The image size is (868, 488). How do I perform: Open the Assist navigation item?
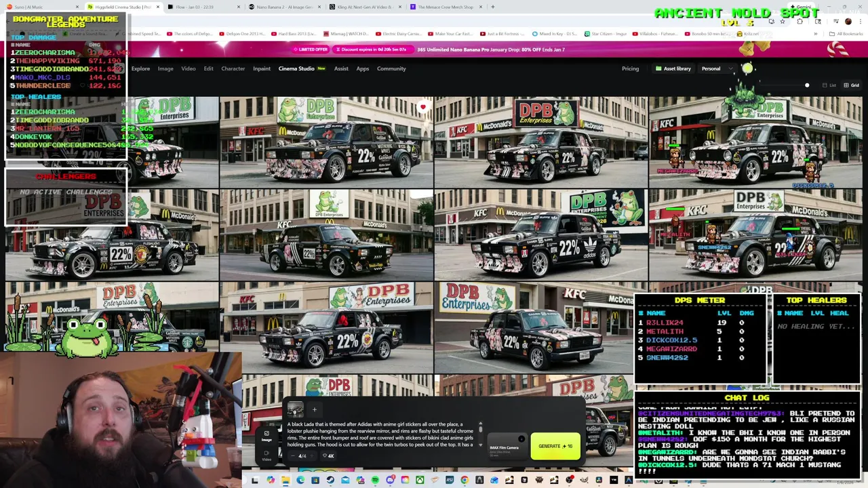(x=341, y=68)
